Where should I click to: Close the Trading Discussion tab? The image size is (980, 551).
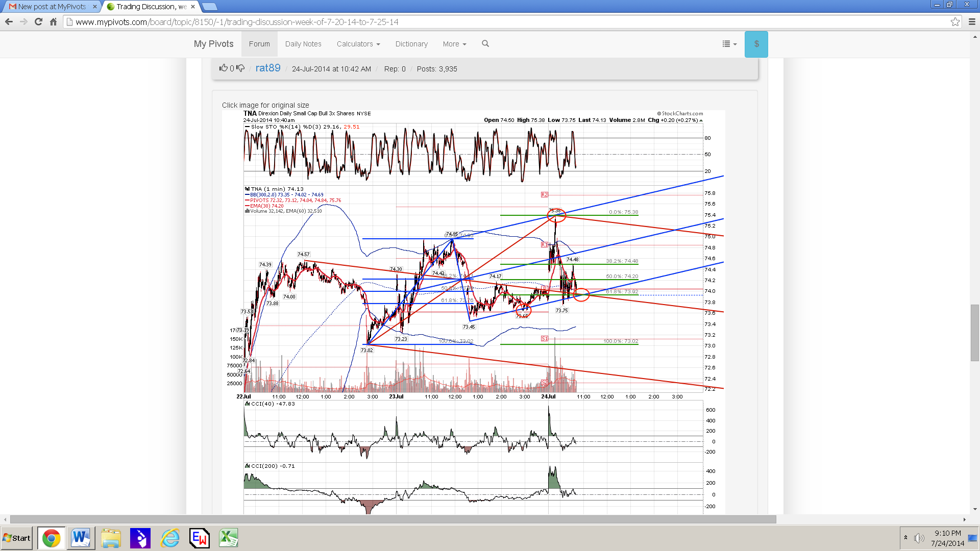pos(193,7)
